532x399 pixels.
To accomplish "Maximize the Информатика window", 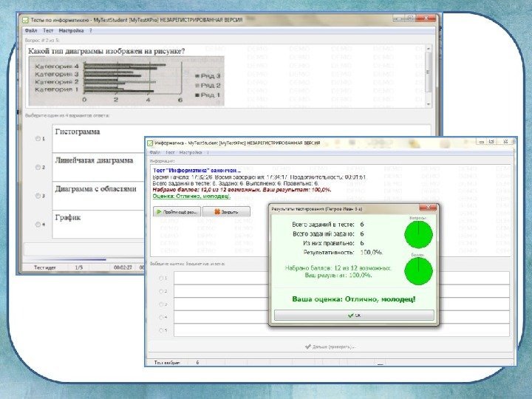I will click(x=491, y=142).
